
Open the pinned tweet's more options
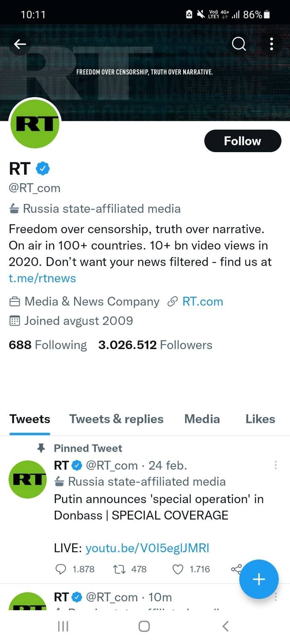(275, 465)
